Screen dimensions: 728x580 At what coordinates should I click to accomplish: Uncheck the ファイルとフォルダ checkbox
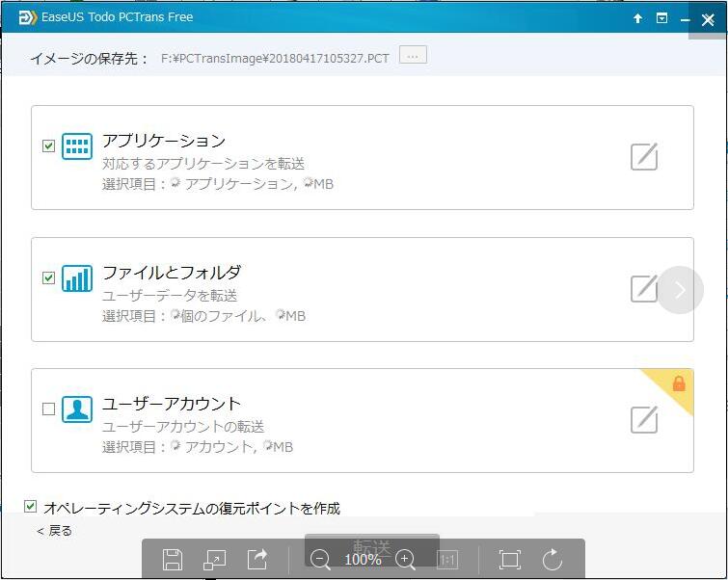tap(48, 277)
